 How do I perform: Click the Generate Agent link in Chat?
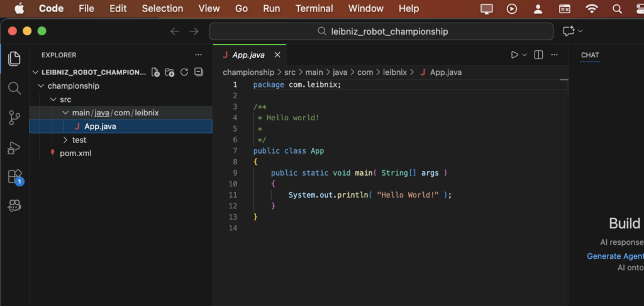point(614,256)
